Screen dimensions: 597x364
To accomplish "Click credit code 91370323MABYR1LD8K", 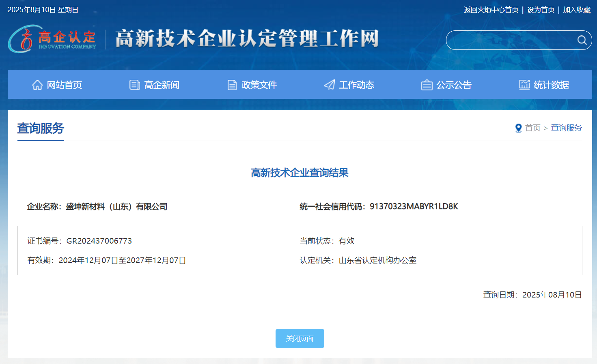I will point(414,206).
